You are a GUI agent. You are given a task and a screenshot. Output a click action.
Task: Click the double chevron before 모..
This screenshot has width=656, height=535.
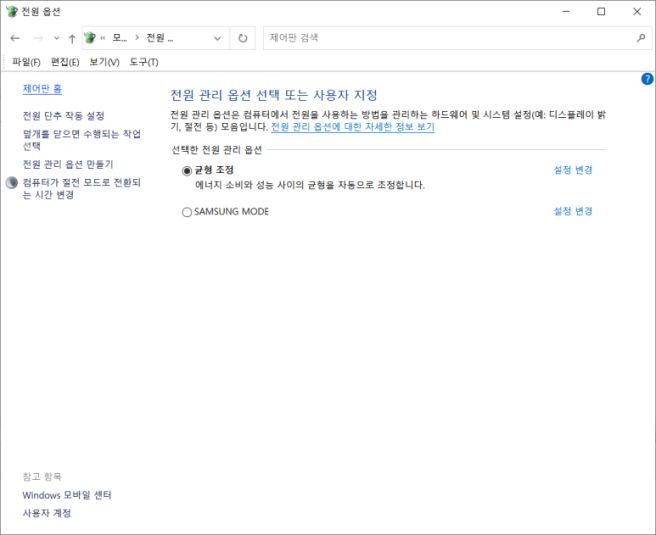pyautogui.click(x=103, y=38)
